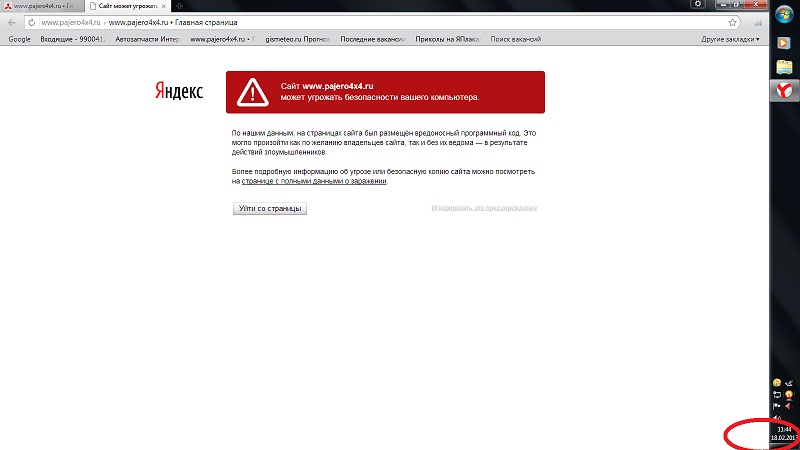Switch to the first www.pajero4x4.ru tab
The height and width of the screenshot is (450, 800).
pyautogui.click(x=42, y=6)
